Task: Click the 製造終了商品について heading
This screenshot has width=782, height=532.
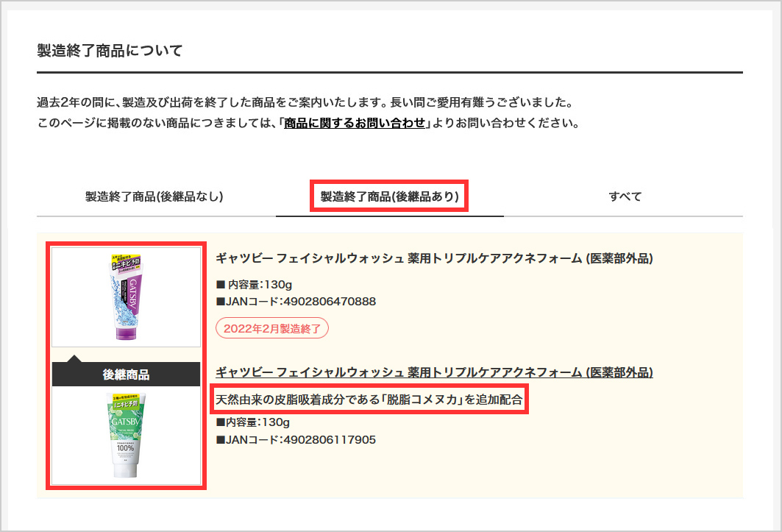Action: tap(110, 51)
